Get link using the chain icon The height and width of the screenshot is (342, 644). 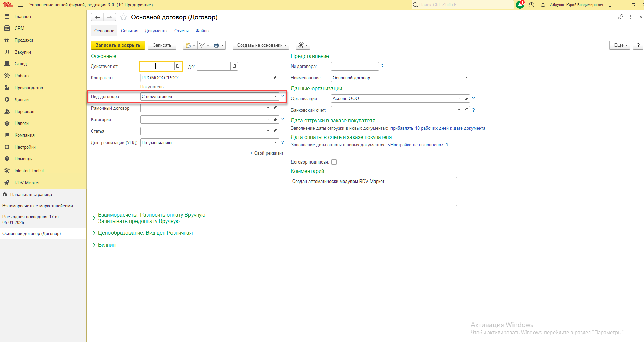point(620,17)
